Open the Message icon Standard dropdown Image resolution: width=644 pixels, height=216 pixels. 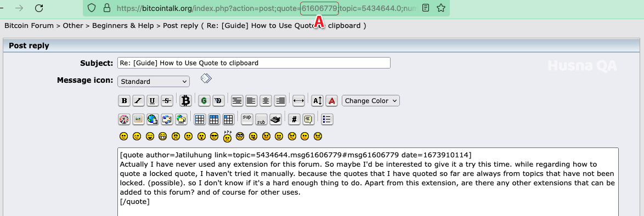pyautogui.click(x=154, y=81)
